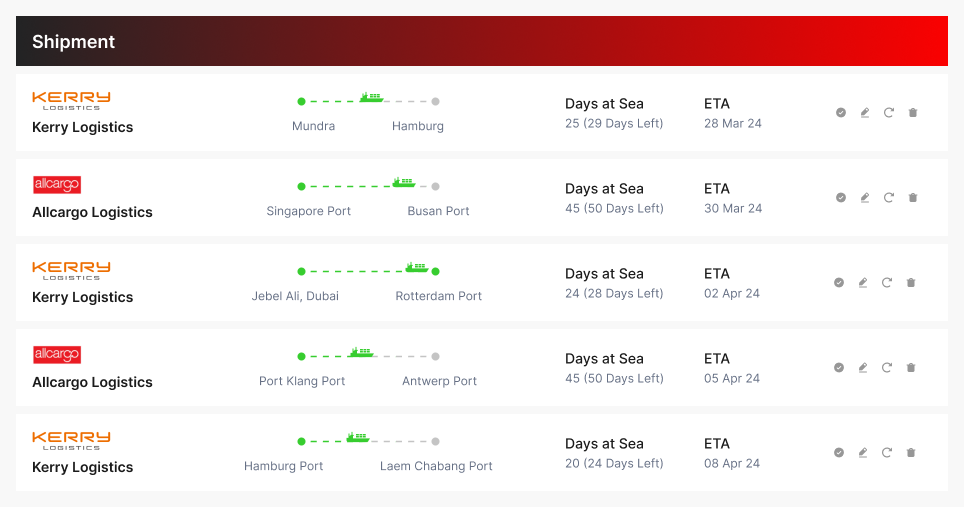The height and width of the screenshot is (507, 964).
Task: Refresh the Jebel Ali to Rotterdam shipment
Action: (x=887, y=283)
